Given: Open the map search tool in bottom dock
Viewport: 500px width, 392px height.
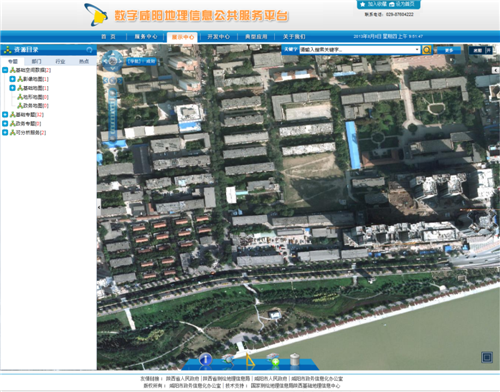Looking at the screenshot, I should tap(228, 359).
